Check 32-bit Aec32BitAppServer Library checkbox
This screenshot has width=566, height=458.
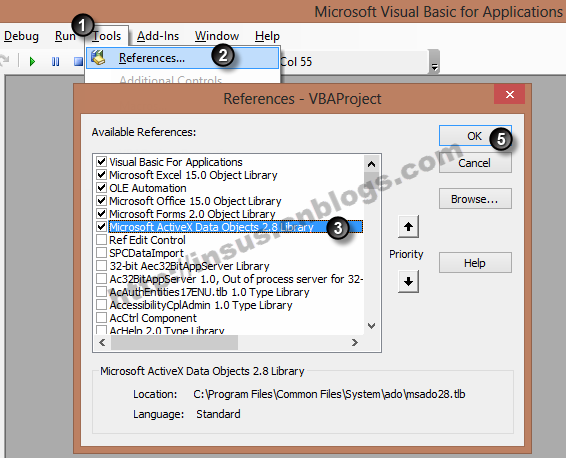[x=101, y=266]
